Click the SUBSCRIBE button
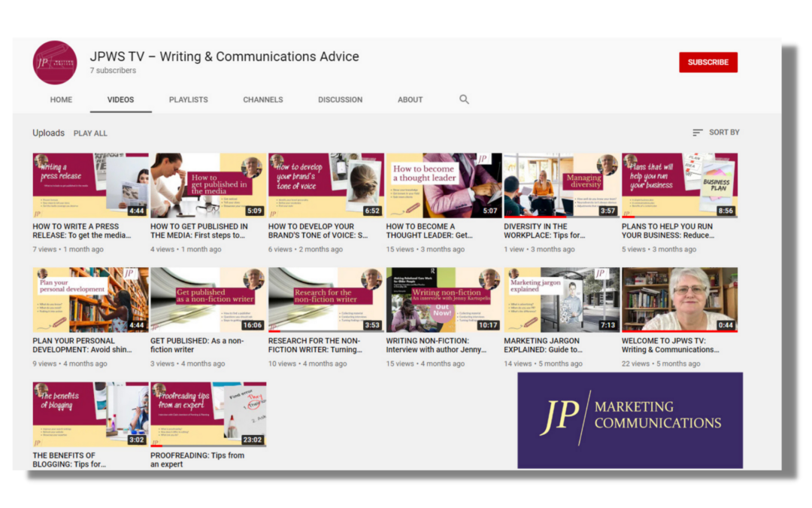812x508 pixels. [x=707, y=62]
